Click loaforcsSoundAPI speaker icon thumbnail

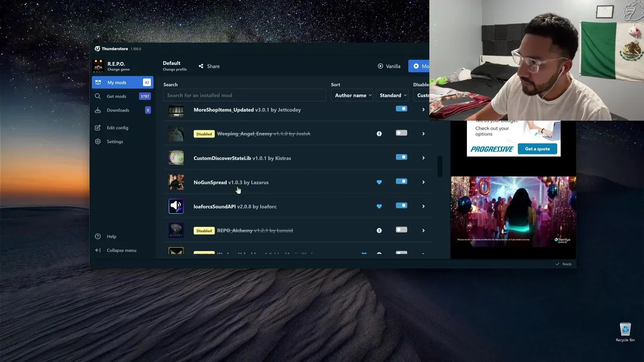pyautogui.click(x=176, y=206)
